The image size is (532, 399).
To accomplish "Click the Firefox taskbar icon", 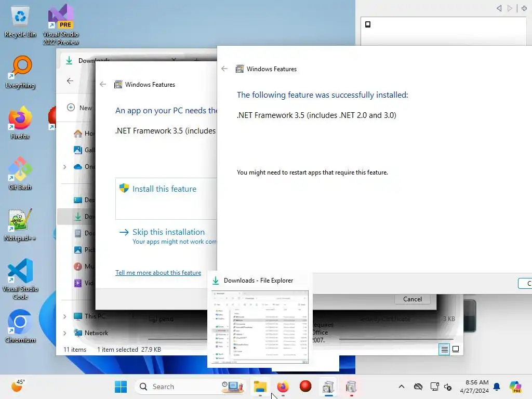I will pyautogui.click(x=283, y=387).
